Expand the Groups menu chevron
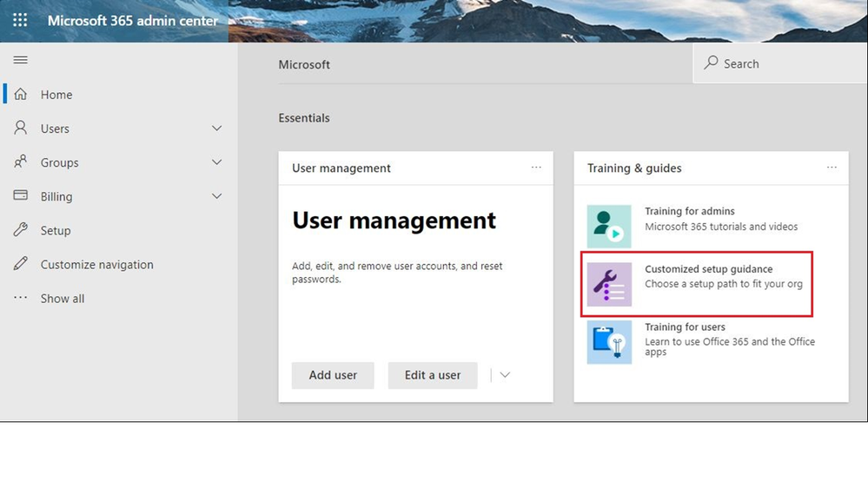Image resolution: width=868 pixels, height=488 pixels. tap(216, 162)
